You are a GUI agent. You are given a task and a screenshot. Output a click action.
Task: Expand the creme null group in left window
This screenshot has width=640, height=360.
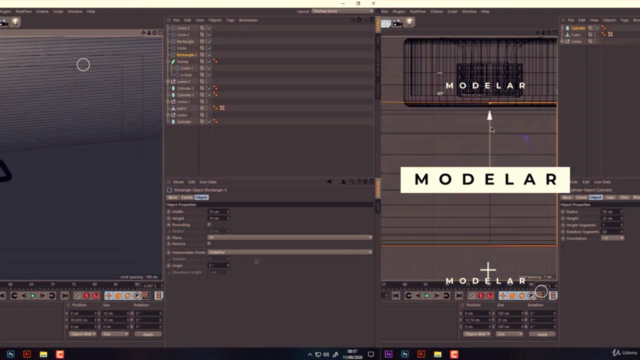tap(168, 115)
